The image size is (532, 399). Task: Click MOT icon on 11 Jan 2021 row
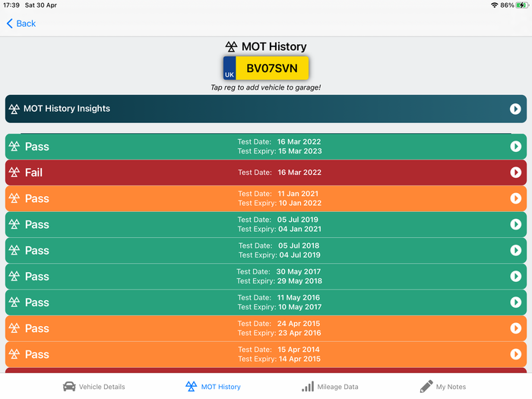point(14,198)
